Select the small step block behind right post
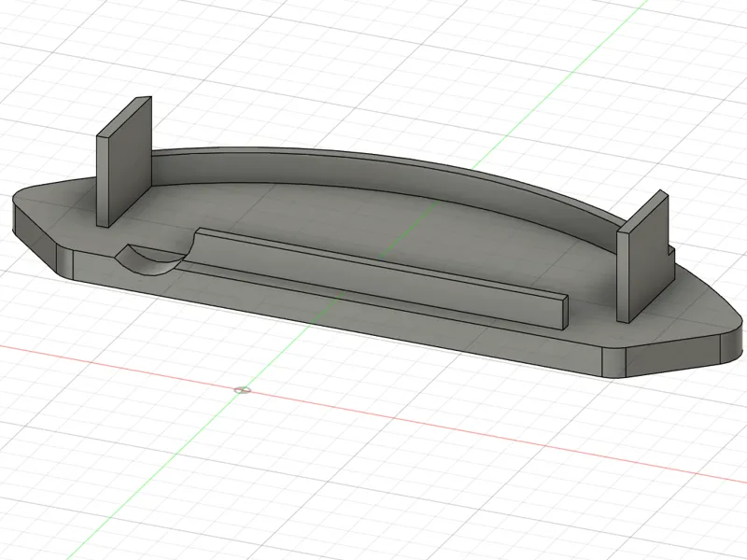This screenshot has width=747, height=560. pyautogui.click(x=671, y=251)
